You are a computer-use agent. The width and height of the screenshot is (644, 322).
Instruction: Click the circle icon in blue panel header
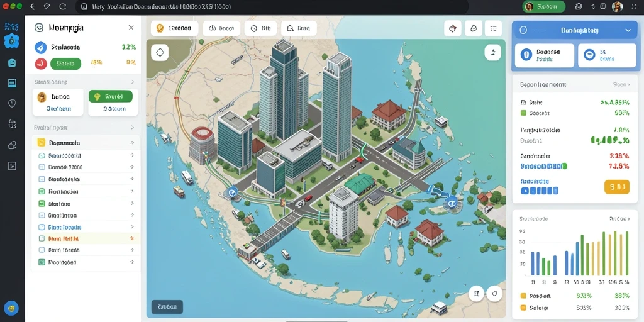click(523, 30)
